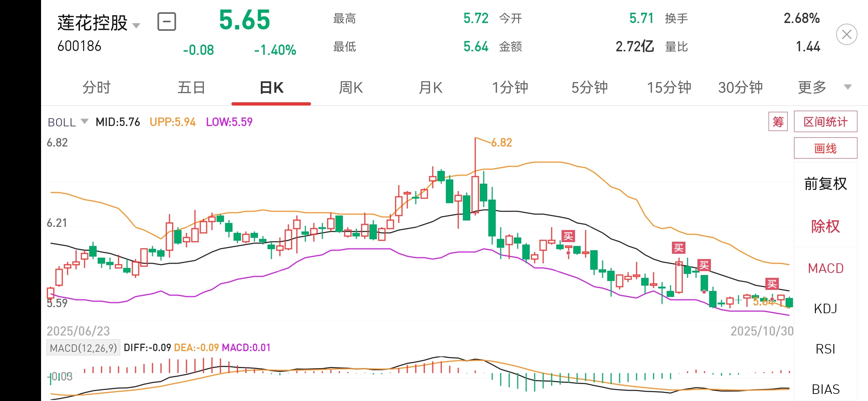Screen dimensions: 868x401
Task: Select 前复权 price adjustment mode
Action: coord(825,184)
